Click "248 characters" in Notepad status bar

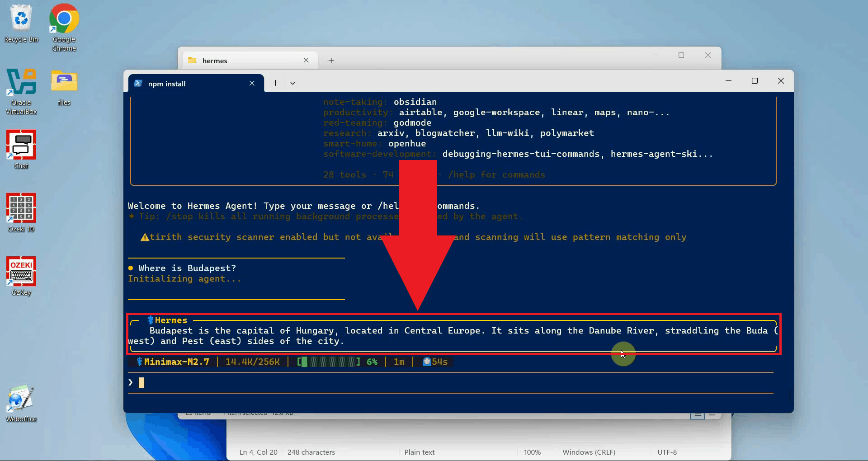pos(311,452)
